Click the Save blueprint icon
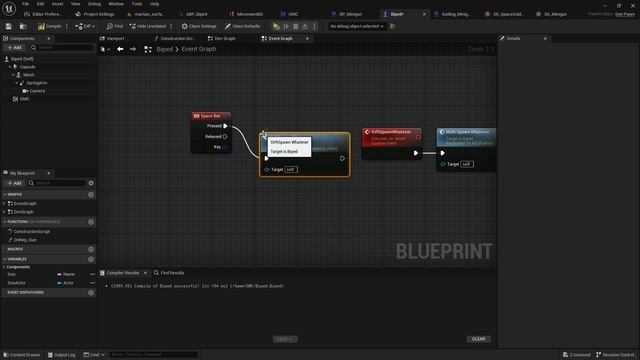This screenshot has width=640, height=360. pyautogui.click(x=9, y=26)
